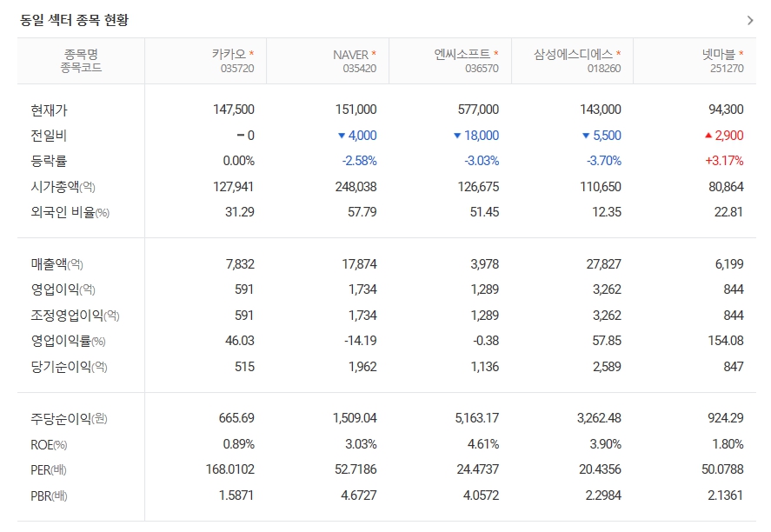Select the PER(배) row label
This screenshot has height=532, width=771.
tap(48, 470)
